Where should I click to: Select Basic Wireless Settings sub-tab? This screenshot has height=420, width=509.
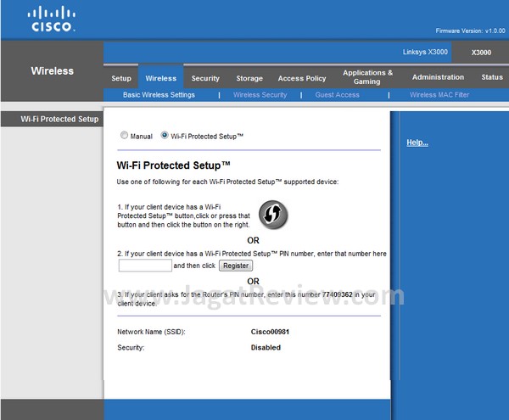[x=159, y=95]
